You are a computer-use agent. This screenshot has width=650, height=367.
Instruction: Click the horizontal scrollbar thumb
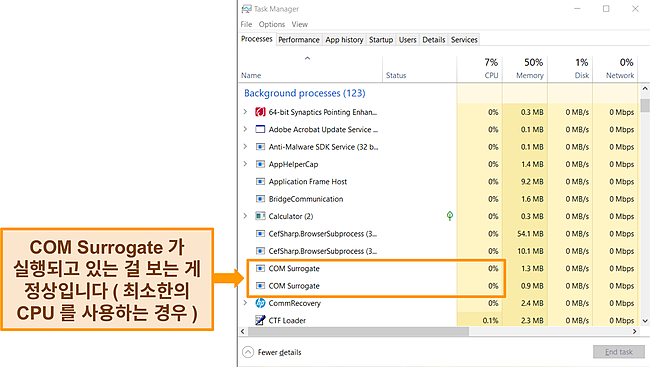(358, 331)
